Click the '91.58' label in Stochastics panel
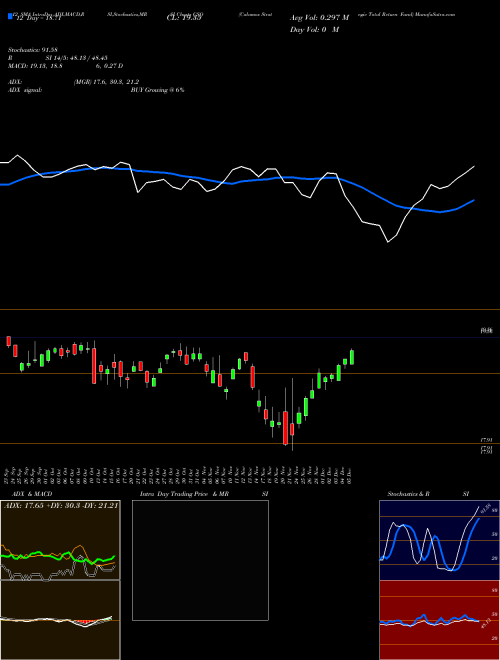Image resolution: width=500 pixels, height=660 pixels. point(486,506)
